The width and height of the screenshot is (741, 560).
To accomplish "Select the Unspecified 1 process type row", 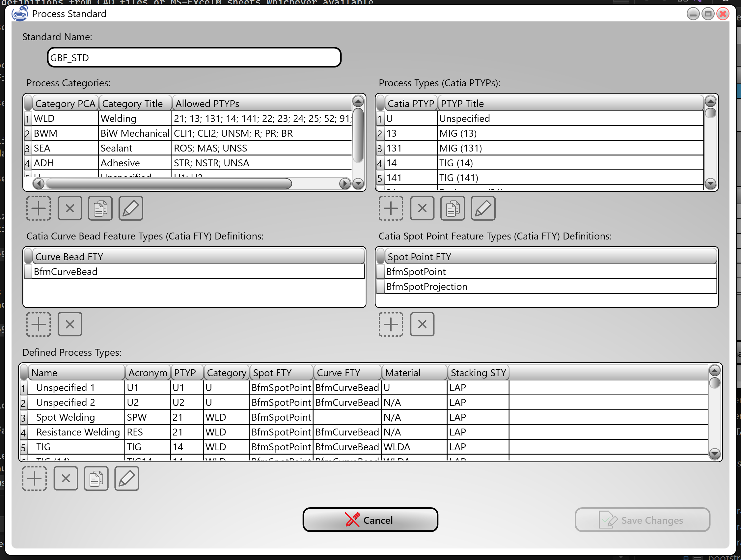I will coord(364,387).
